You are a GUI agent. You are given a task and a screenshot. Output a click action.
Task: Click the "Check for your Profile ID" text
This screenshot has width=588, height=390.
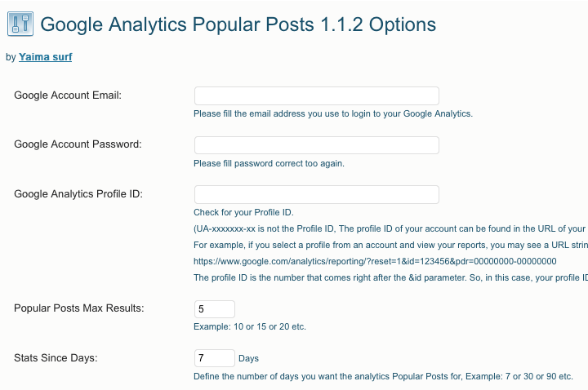pyautogui.click(x=243, y=212)
